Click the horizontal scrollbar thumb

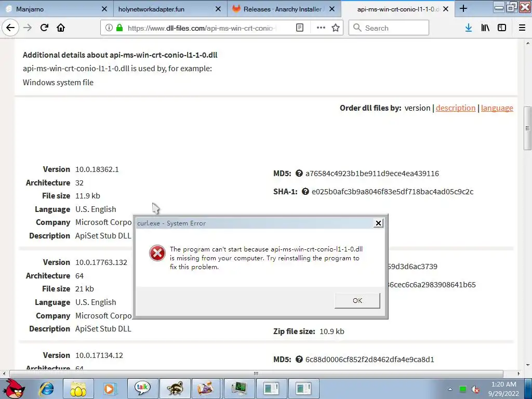click(x=256, y=374)
